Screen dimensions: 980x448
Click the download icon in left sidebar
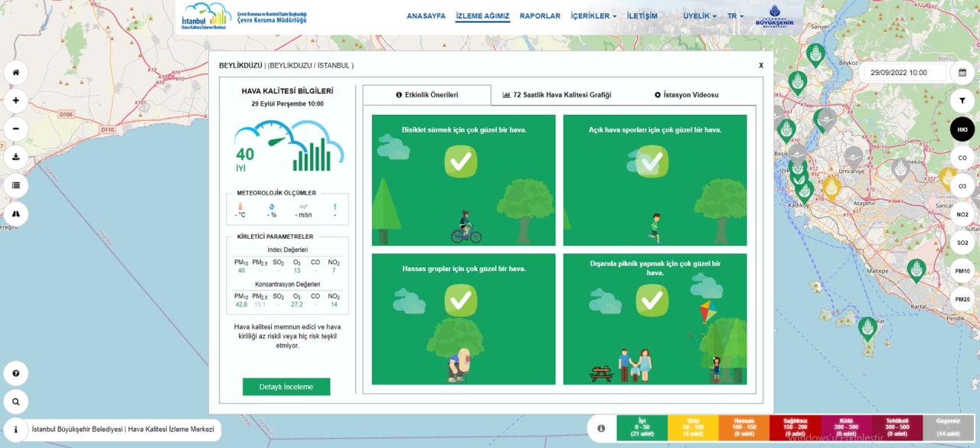[x=15, y=157]
